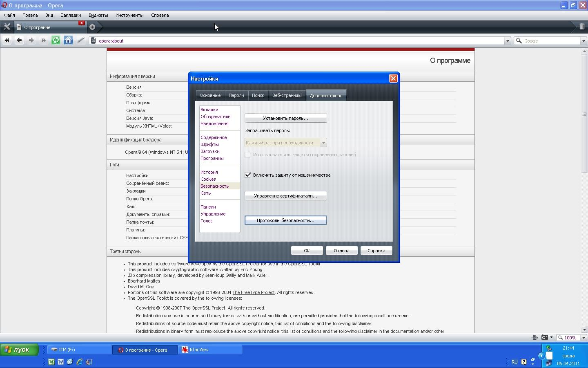
Task: Open the пуск Start button
Action: point(19,350)
